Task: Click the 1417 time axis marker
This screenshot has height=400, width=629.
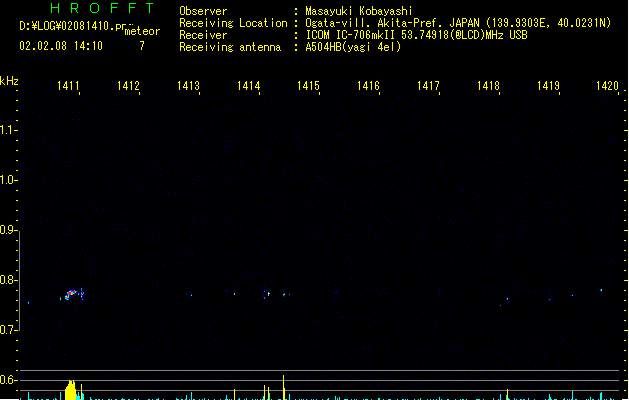Action: point(428,86)
